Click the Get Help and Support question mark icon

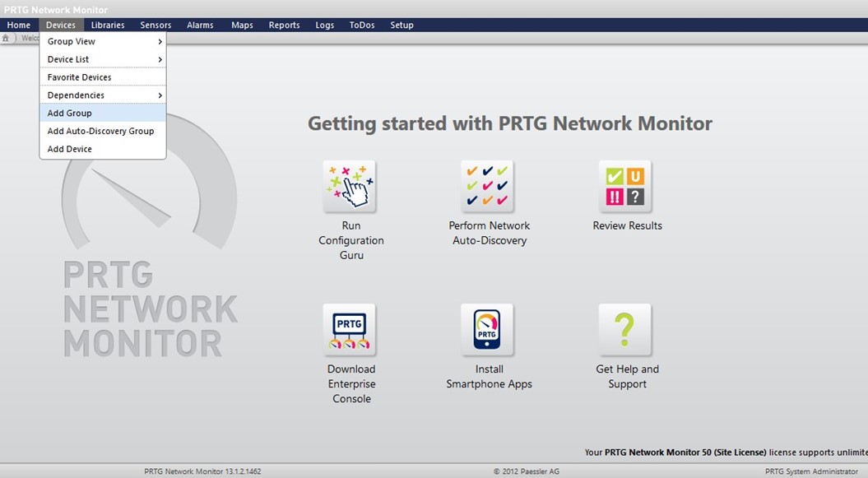625,330
